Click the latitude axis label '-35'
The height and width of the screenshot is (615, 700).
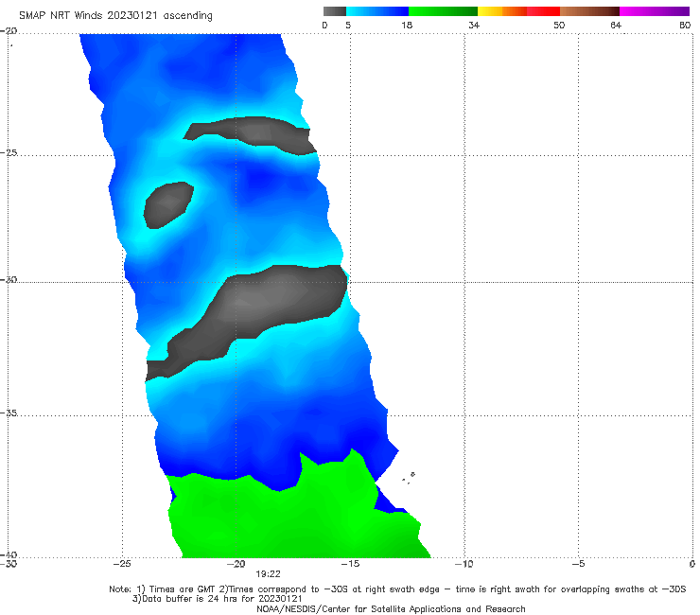point(9,413)
